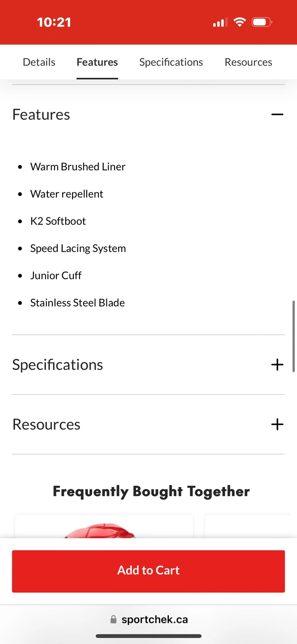Expand the Specifications section heading
This screenshot has height=644, width=297.
(x=58, y=364)
